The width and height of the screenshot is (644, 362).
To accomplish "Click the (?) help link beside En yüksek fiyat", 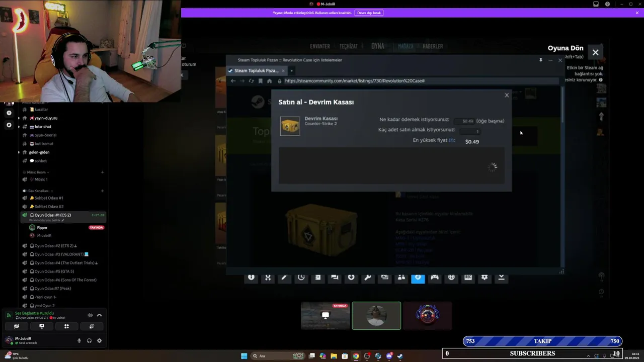I will point(452,140).
